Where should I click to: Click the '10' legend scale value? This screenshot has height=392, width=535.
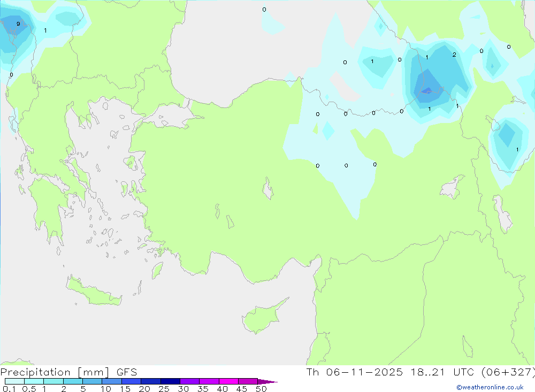pyautogui.click(x=106, y=389)
